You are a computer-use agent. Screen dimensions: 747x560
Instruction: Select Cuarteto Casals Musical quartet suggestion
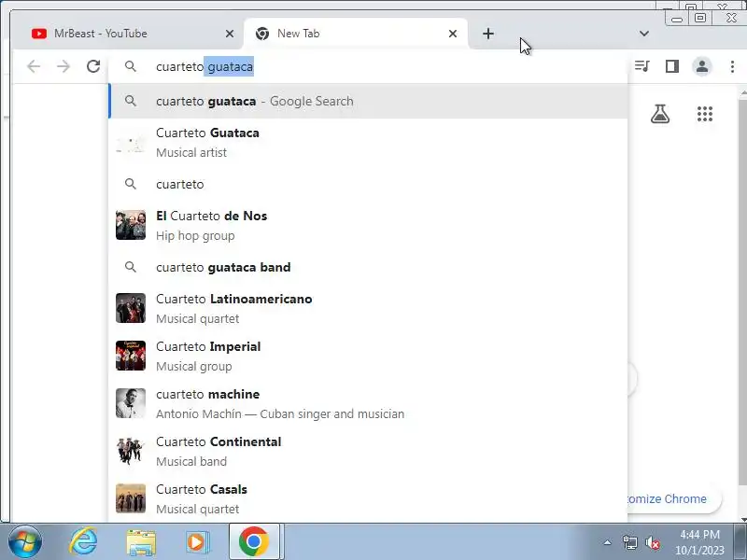pyautogui.click(x=368, y=498)
